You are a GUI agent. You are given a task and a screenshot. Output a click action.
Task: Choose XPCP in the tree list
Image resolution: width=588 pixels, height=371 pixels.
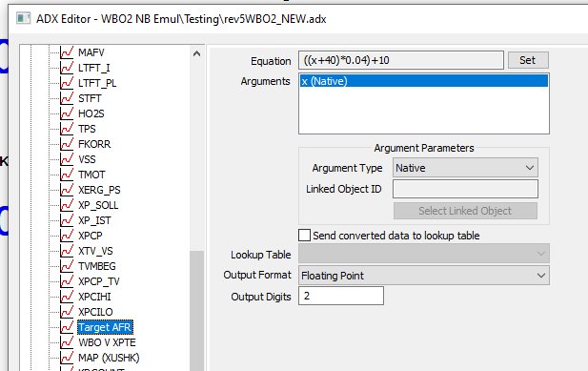[x=91, y=236]
